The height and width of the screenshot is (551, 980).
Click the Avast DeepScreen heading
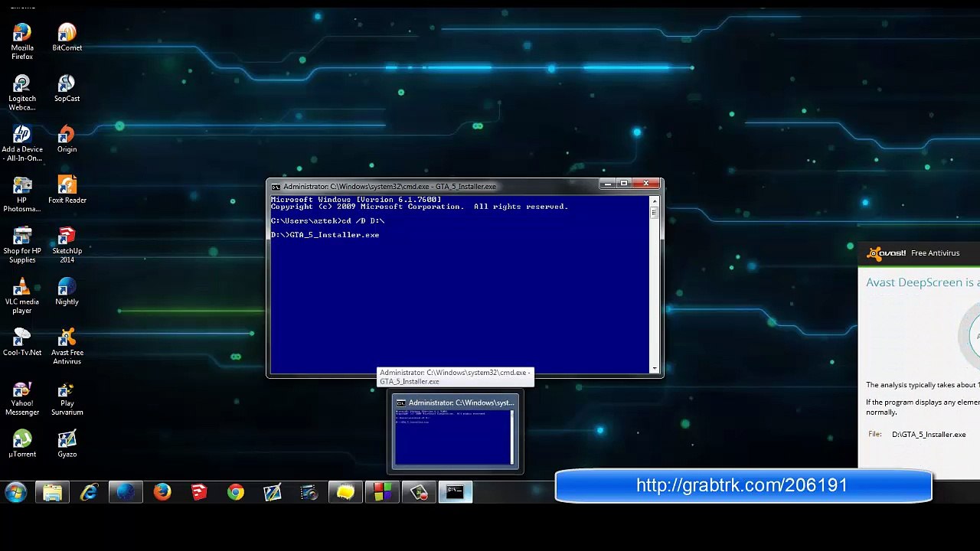click(x=923, y=282)
